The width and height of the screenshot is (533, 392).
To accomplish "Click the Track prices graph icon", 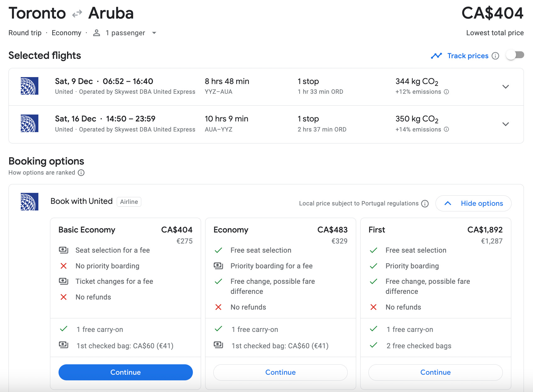I will click(436, 56).
